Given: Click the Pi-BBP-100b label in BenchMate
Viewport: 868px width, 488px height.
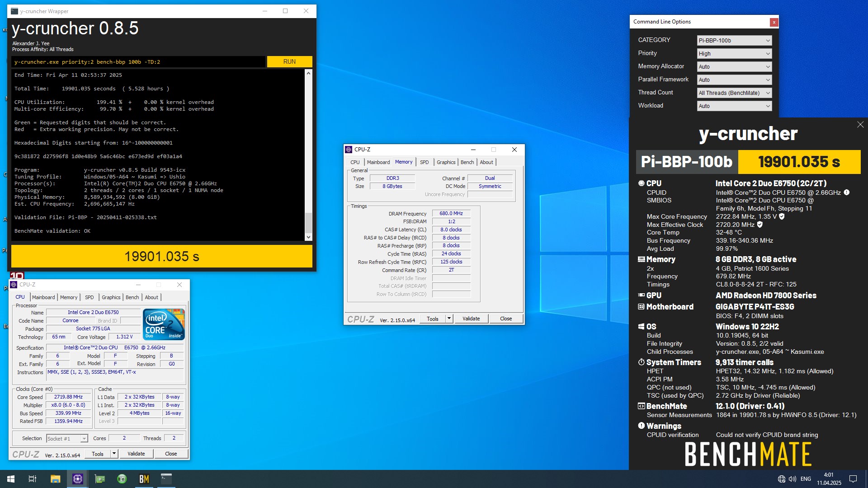Looking at the screenshot, I should (687, 162).
